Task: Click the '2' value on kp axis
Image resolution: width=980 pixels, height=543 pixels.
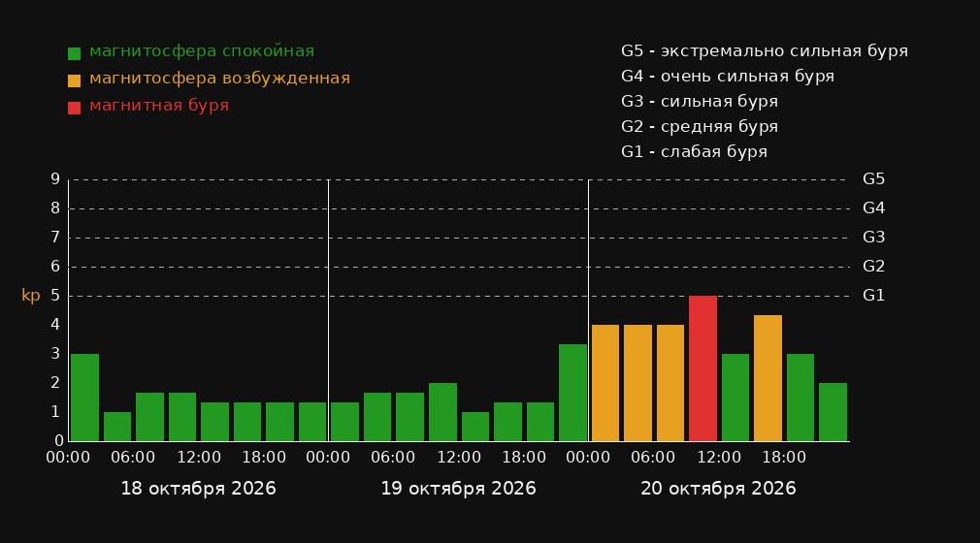Action: coord(55,383)
